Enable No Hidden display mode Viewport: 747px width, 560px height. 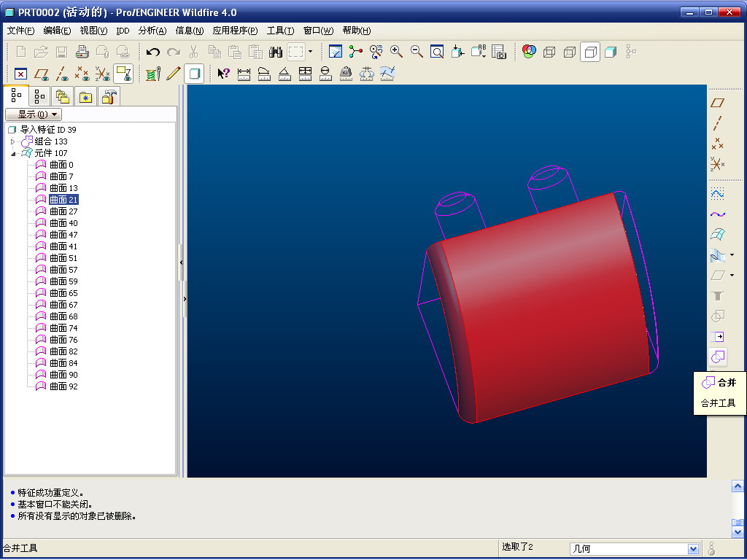tap(590, 52)
